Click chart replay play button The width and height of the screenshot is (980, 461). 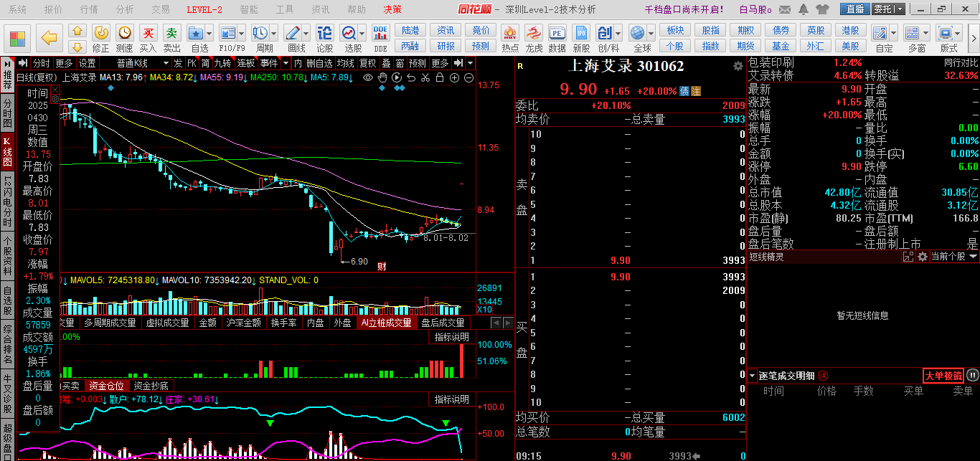(397, 77)
